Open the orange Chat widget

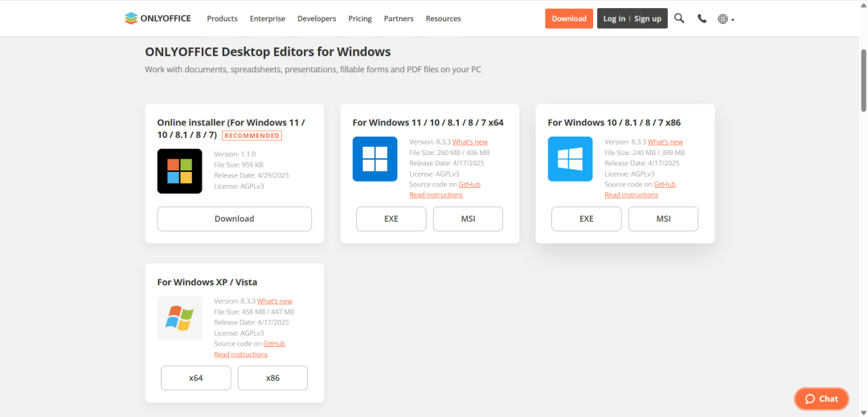click(x=821, y=399)
